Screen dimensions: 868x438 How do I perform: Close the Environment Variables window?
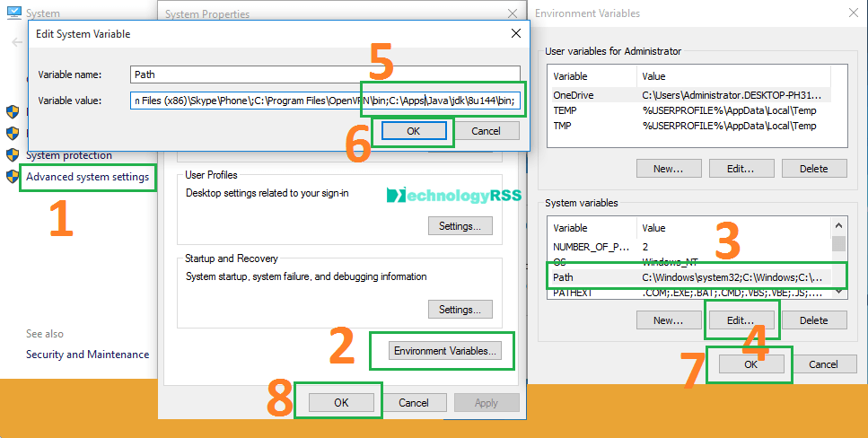(851, 13)
